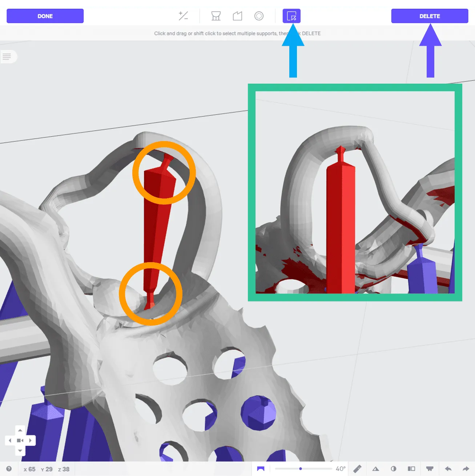Rotate the view down with arrow pad
The image size is (475, 476).
coord(20,451)
